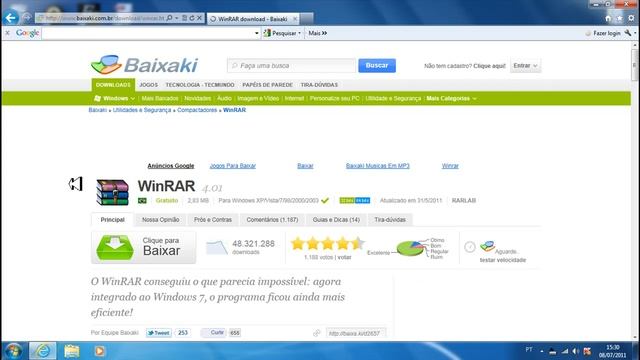Open address bar dropdown arrow
The image size is (640, 360).
(x=177, y=18)
